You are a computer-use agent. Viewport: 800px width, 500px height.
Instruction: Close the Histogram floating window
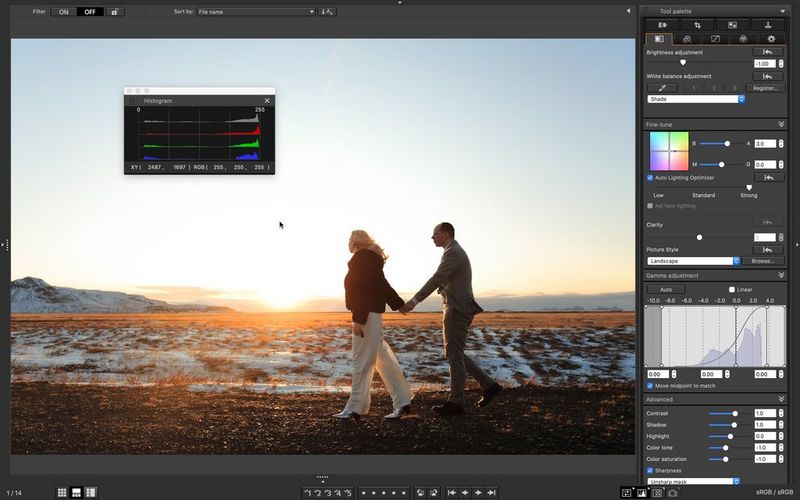coord(267,101)
